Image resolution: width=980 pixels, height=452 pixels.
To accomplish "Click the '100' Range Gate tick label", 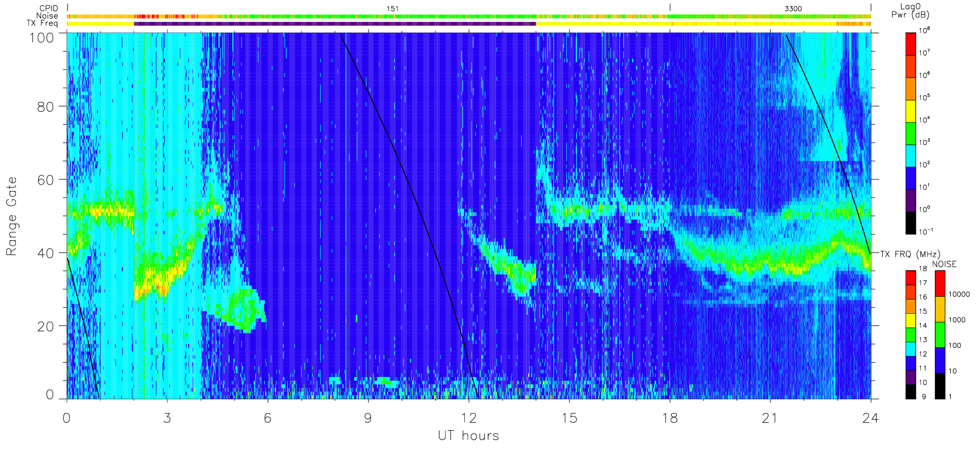I will [x=41, y=37].
